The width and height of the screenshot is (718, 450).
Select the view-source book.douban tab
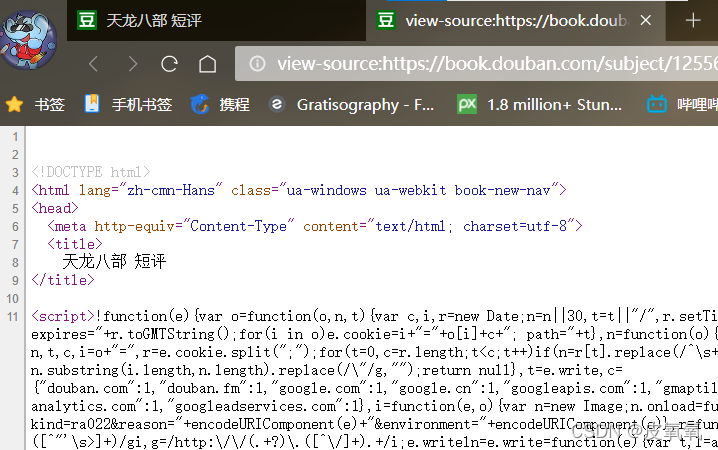click(x=516, y=21)
